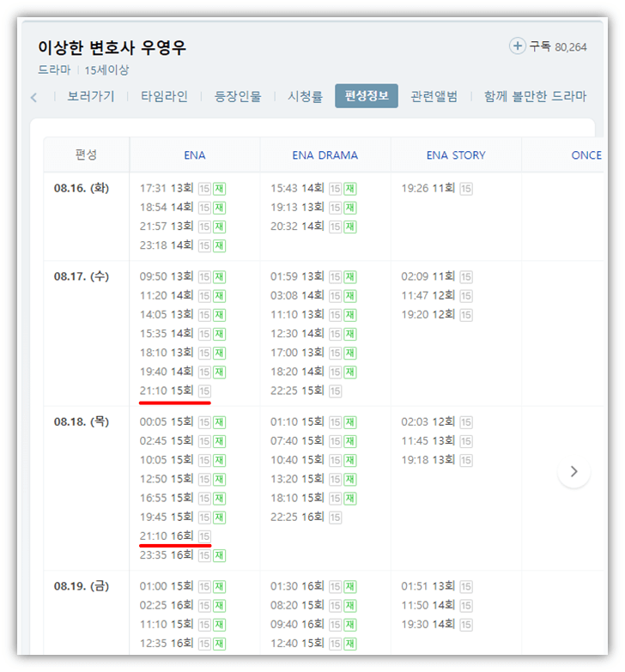Screen dimensions: 625x672
Task: Click the 15 badge beside 19:18 13회
Action: [x=466, y=460]
